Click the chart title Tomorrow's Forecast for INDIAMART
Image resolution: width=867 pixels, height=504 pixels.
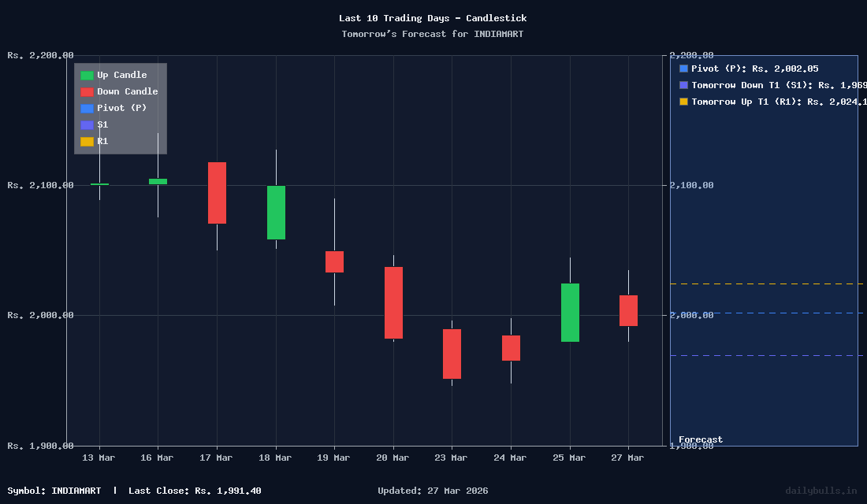pos(433,34)
